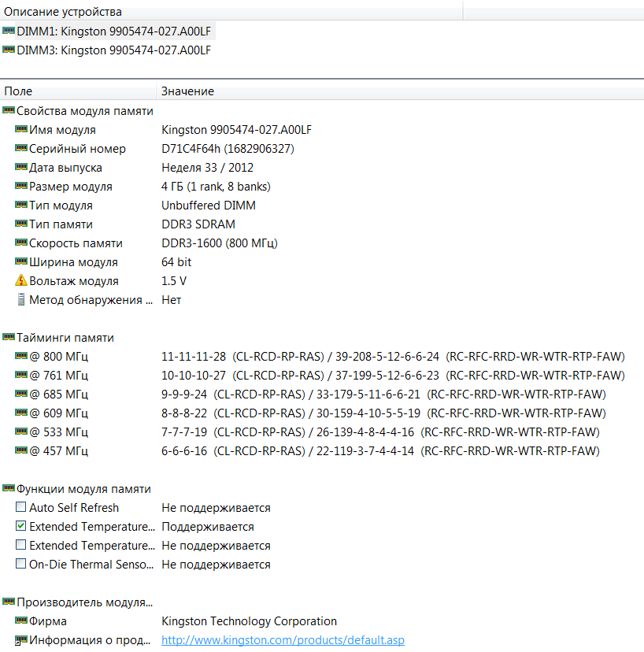Click the icon next to 'Свойства модуля памяти'

[x=9, y=110]
